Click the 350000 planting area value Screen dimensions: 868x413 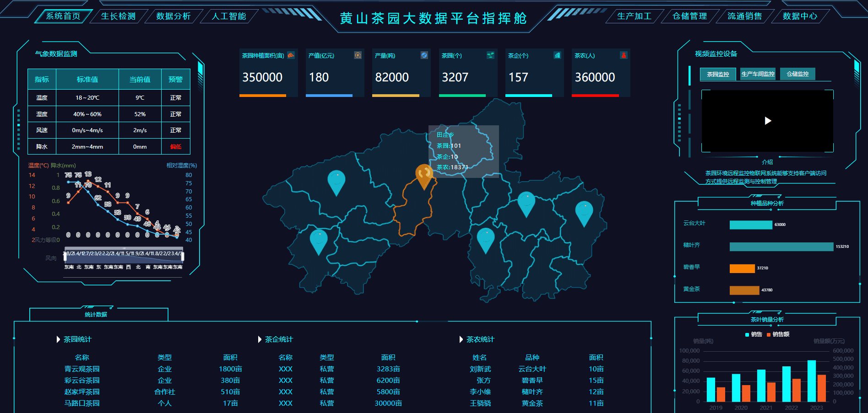262,77
